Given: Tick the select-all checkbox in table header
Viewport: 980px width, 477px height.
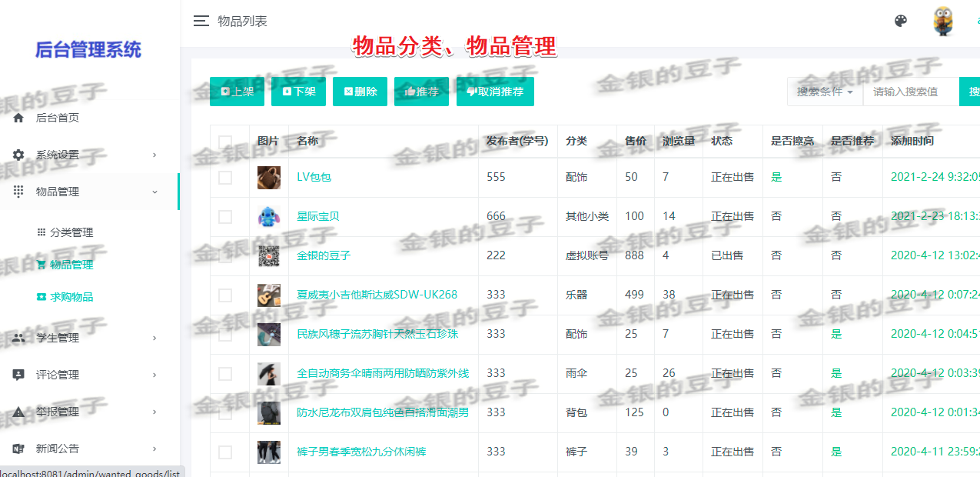Looking at the screenshot, I should [x=225, y=142].
